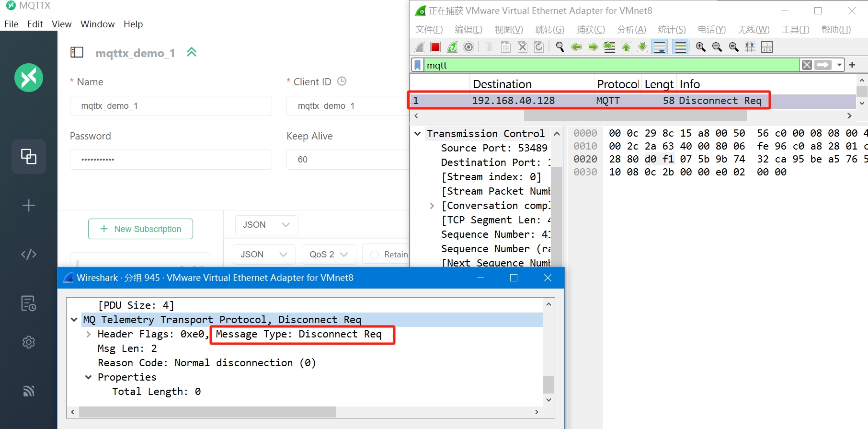The image size is (868, 429).
Task: Add a filter button with plus
Action: point(852,65)
